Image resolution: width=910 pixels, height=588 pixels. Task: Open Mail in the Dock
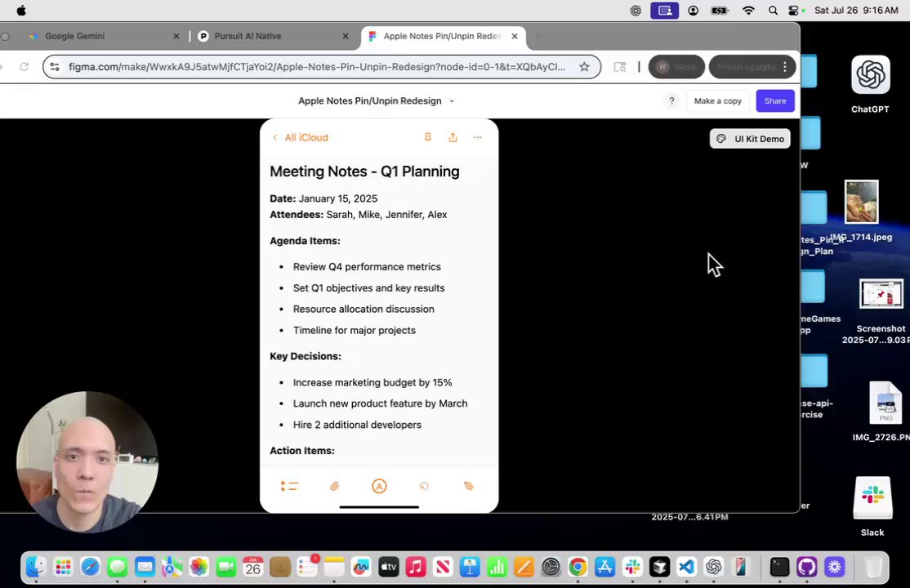click(x=145, y=567)
